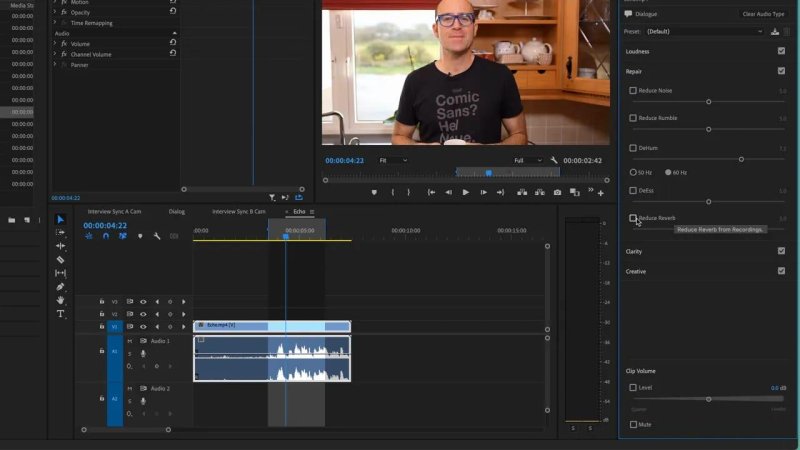Viewport: 800px width, 450px height.
Task: Select the Track Select Forward tool
Action: pyautogui.click(x=60, y=233)
